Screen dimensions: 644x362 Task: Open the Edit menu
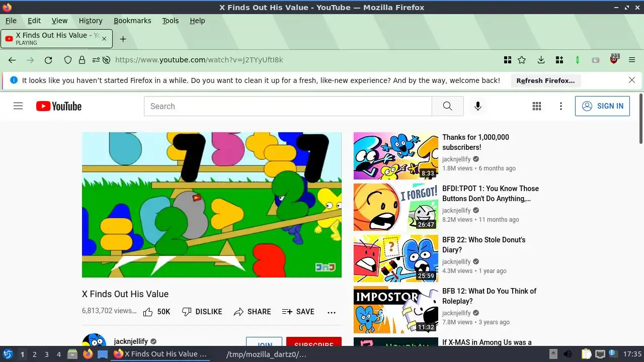click(34, 21)
